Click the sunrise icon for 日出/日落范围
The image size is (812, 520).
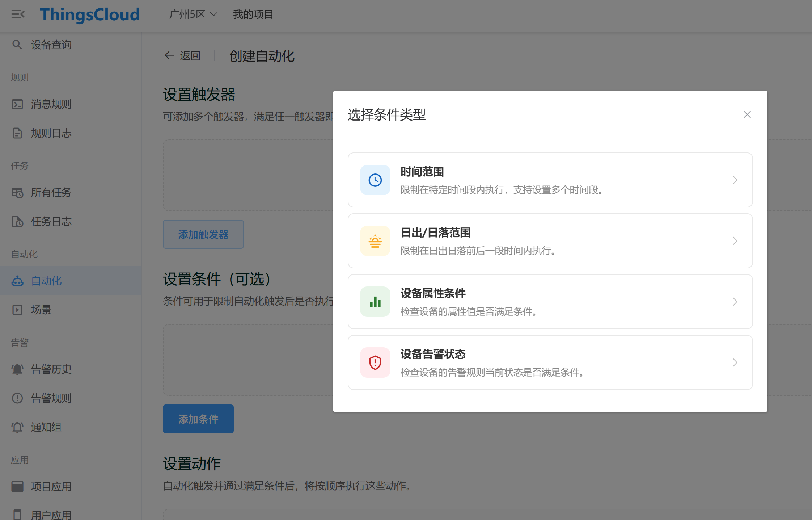coord(375,241)
